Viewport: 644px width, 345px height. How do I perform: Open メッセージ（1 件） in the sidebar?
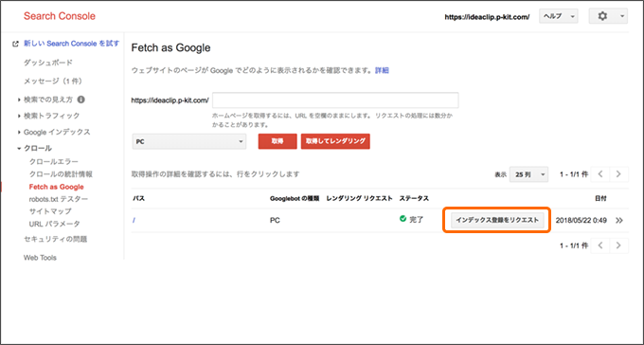[53, 81]
